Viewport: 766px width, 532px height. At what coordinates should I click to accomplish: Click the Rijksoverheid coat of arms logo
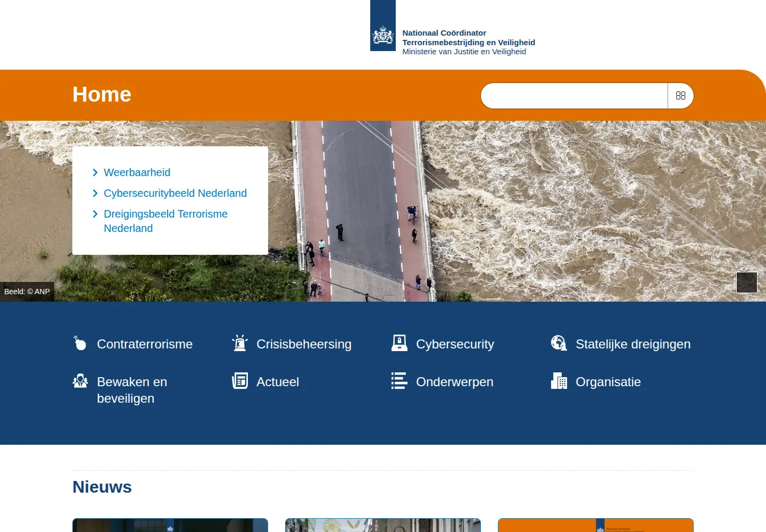click(x=383, y=26)
